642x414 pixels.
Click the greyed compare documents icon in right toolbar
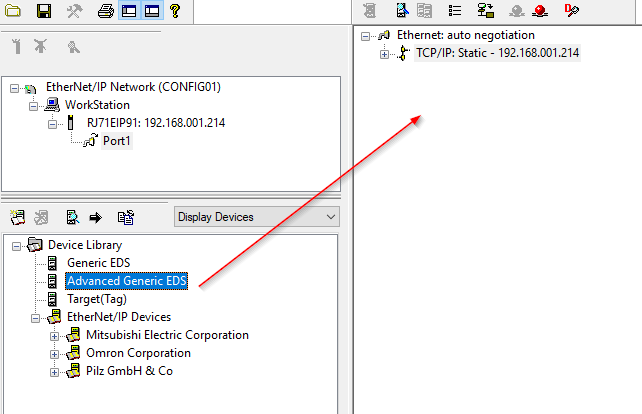pos(424,11)
